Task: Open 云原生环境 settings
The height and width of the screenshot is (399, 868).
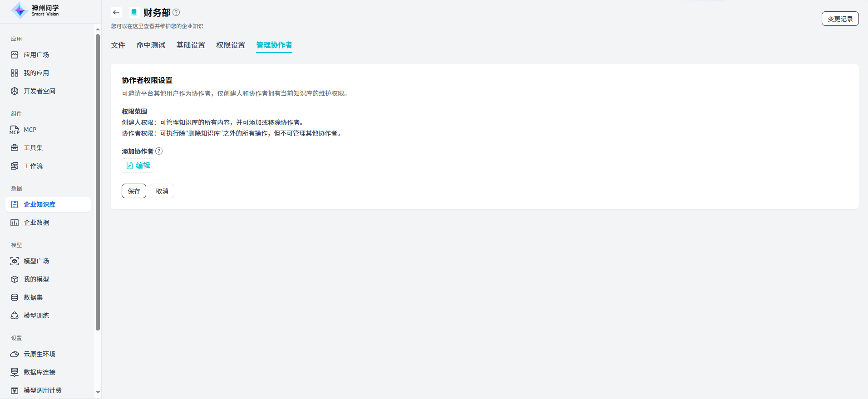Action: [39, 354]
